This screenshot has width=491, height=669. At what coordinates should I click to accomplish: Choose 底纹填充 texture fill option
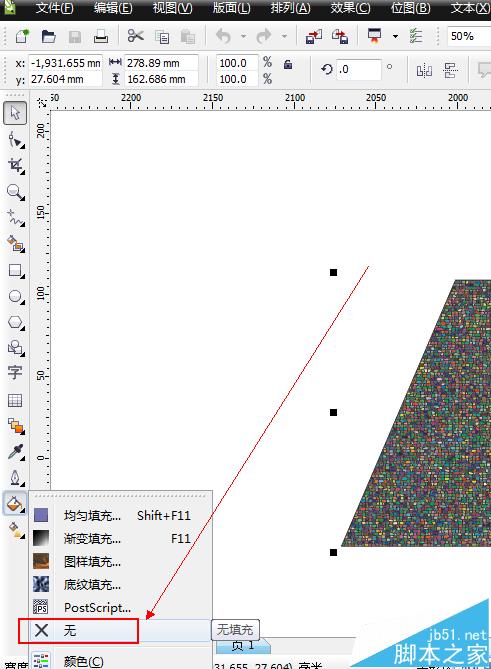120,585
